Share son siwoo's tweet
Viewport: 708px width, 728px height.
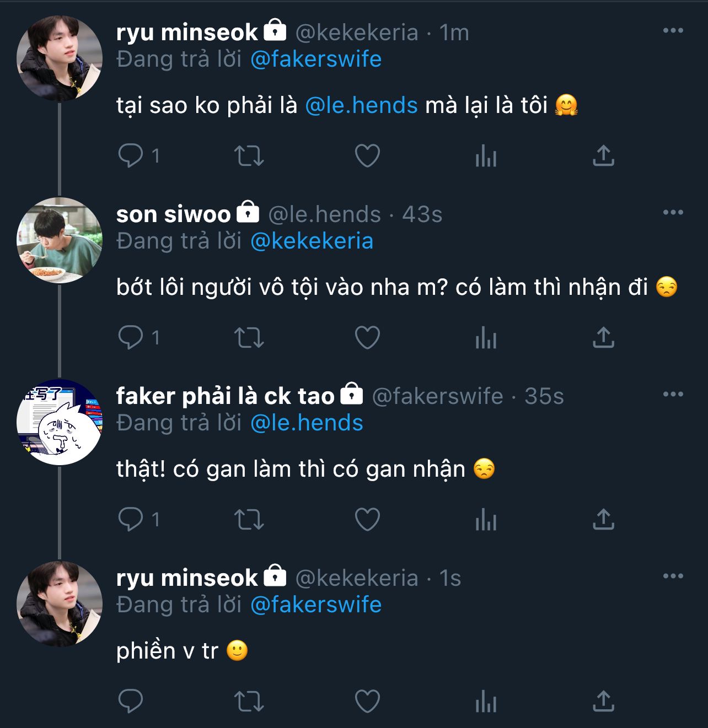click(x=603, y=337)
